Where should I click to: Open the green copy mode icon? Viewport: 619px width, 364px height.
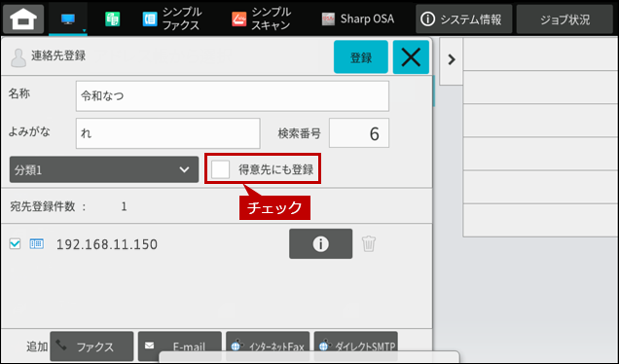pyautogui.click(x=113, y=18)
